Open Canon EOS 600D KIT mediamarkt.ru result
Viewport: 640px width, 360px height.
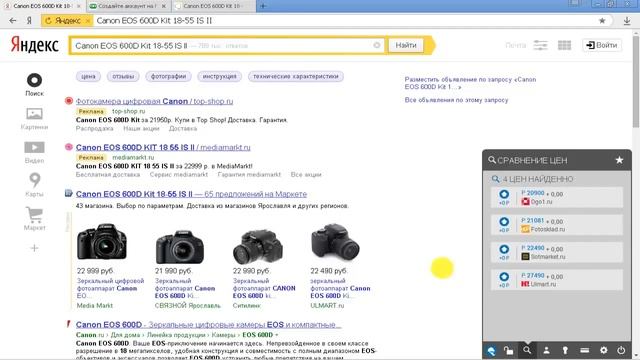pos(163,147)
